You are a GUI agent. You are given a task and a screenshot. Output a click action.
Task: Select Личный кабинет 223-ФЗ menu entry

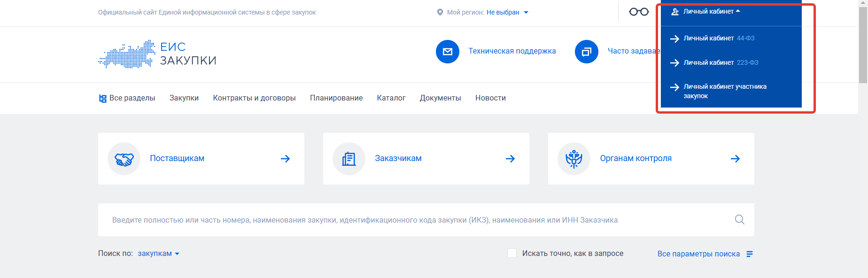(x=721, y=62)
